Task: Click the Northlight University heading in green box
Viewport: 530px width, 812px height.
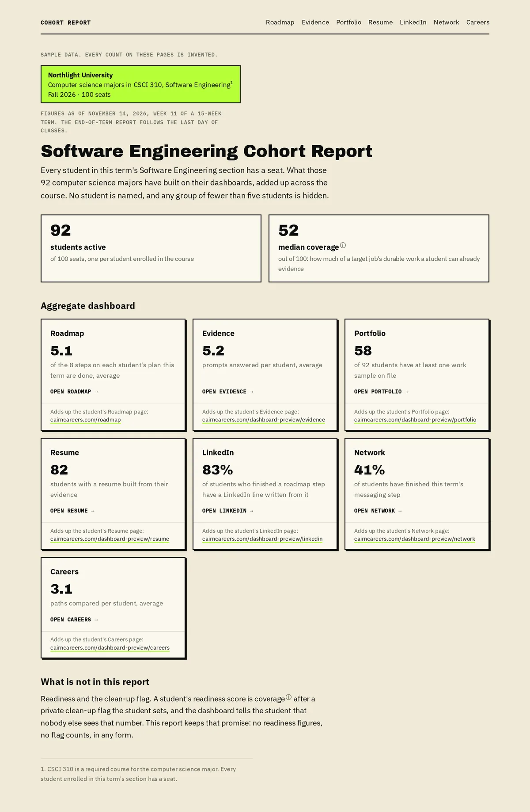Action: [x=80, y=75]
